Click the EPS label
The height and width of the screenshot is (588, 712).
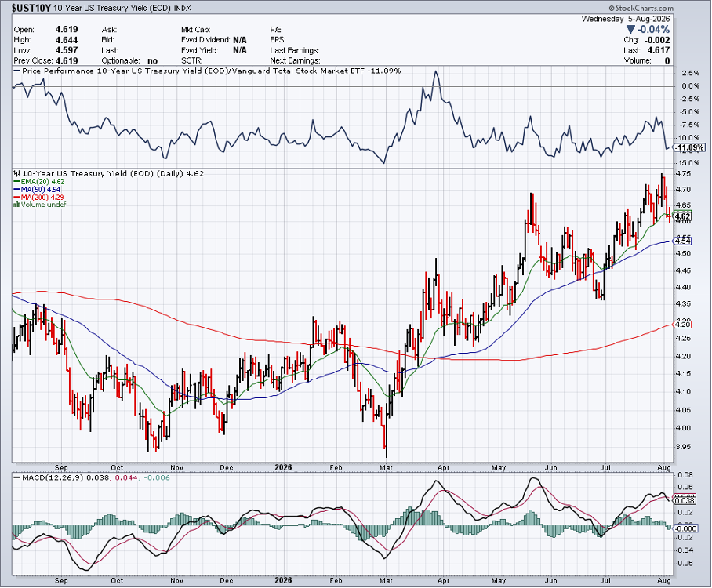(x=278, y=40)
